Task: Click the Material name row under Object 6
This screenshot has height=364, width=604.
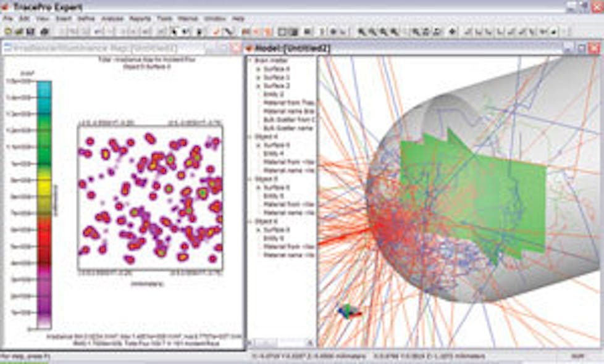Action: [x=289, y=255]
